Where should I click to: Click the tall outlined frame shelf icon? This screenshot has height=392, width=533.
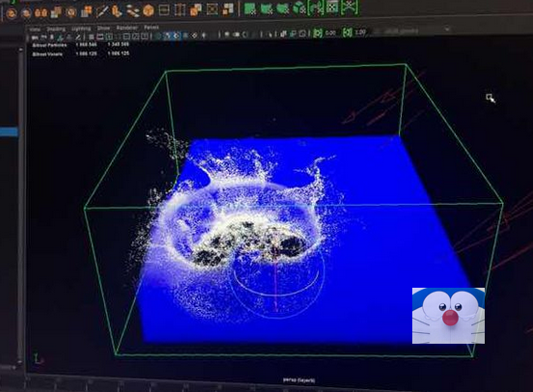click(x=180, y=10)
